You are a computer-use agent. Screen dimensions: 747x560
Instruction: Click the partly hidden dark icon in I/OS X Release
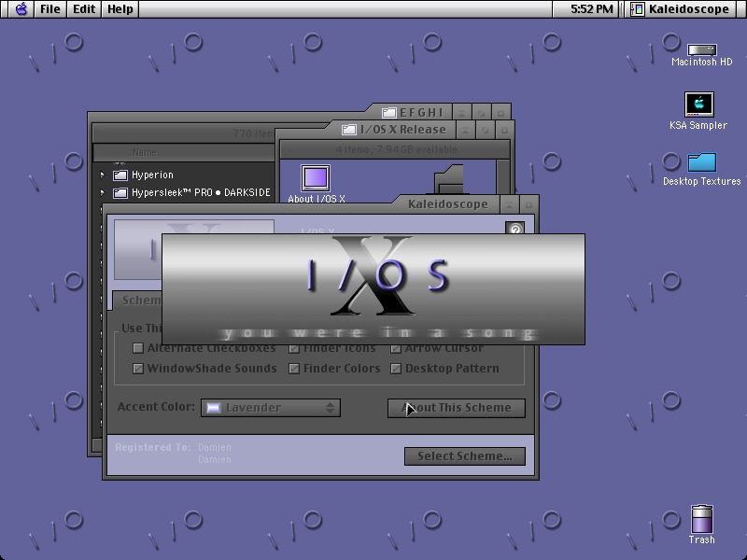pyautogui.click(x=448, y=179)
